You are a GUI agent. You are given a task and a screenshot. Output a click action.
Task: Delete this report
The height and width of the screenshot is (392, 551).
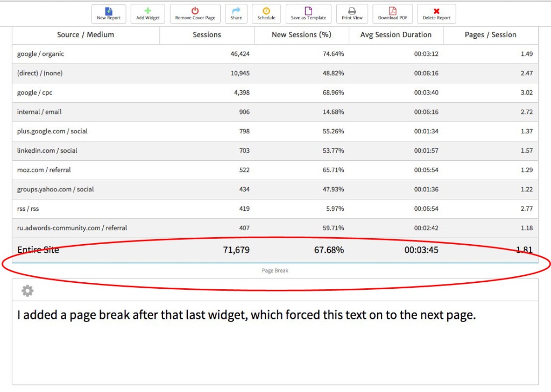[436, 13]
